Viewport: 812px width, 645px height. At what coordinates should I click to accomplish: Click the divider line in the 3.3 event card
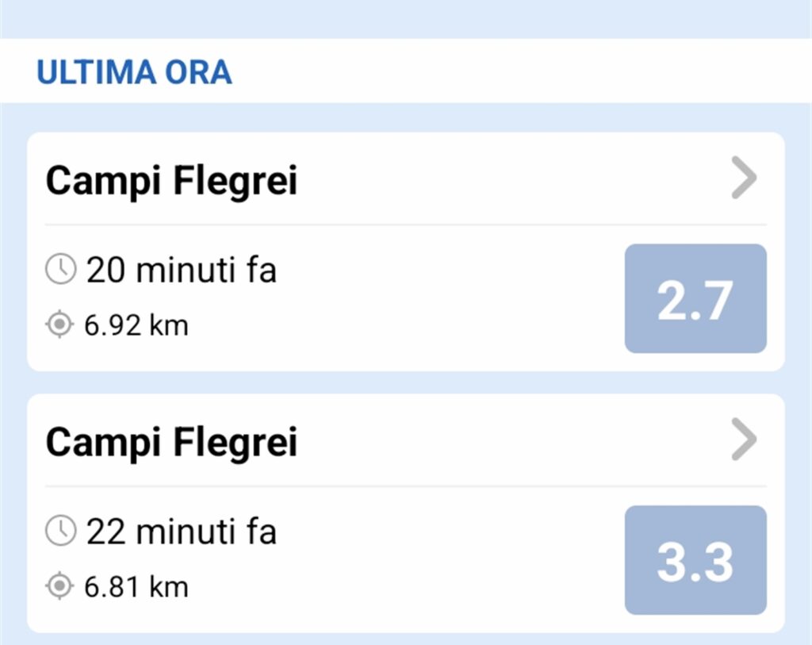click(406, 486)
